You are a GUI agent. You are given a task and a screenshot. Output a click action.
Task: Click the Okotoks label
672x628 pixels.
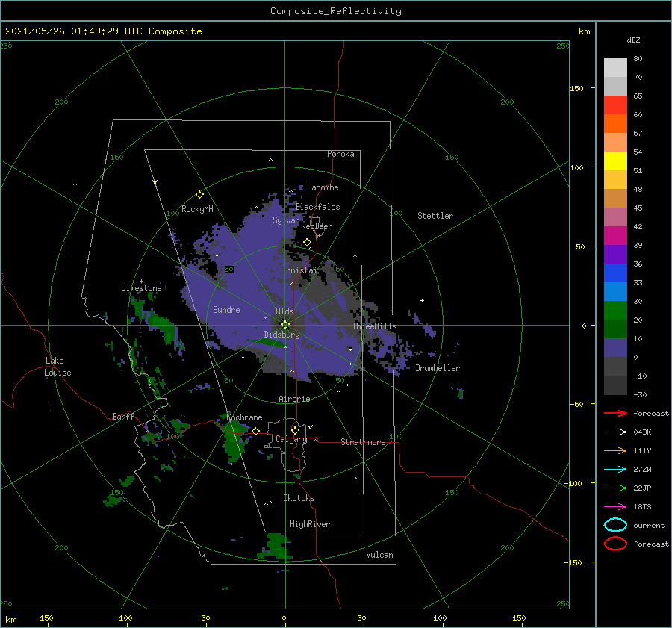click(x=299, y=498)
